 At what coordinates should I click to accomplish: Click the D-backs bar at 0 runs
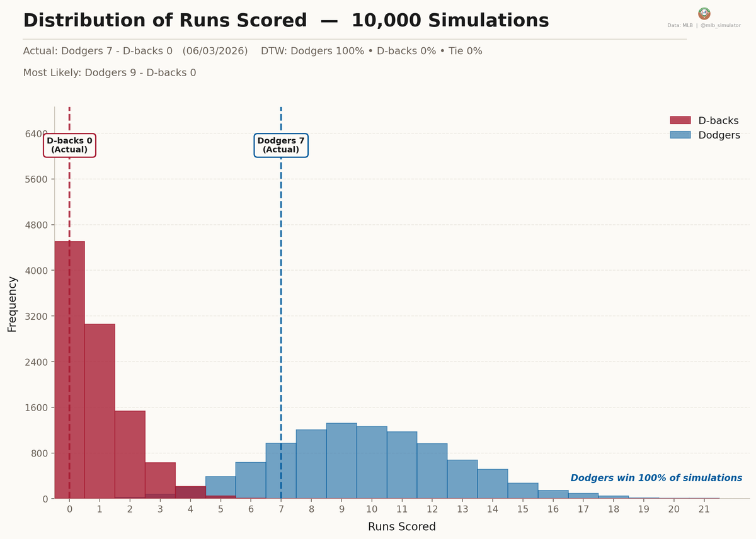(x=69, y=370)
